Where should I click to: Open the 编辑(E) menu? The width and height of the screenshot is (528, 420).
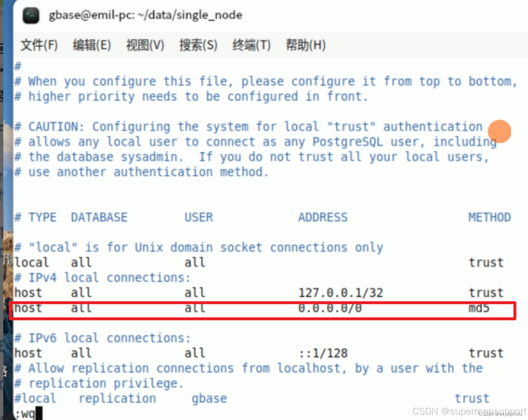(x=92, y=45)
